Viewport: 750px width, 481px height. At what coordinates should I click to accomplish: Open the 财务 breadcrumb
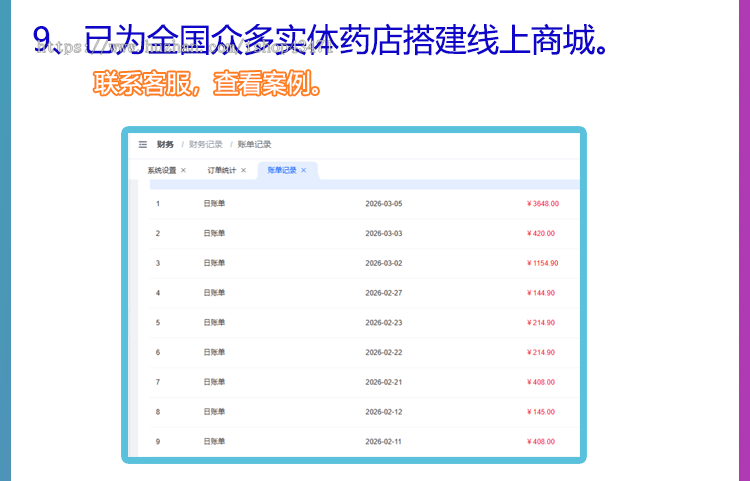165,144
